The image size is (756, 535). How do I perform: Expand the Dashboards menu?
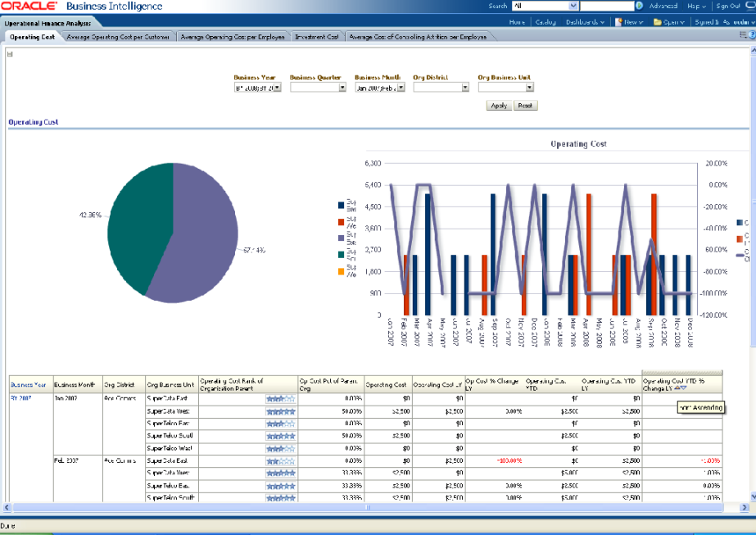point(585,21)
